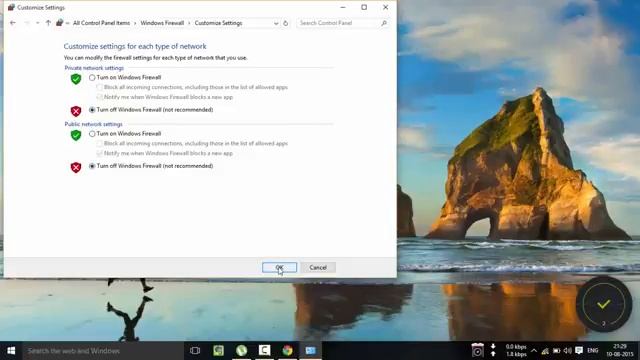Click red shield icon under Private network settings
Image resolution: width=640 pixels, height=360 pixels.
(76, 111)
